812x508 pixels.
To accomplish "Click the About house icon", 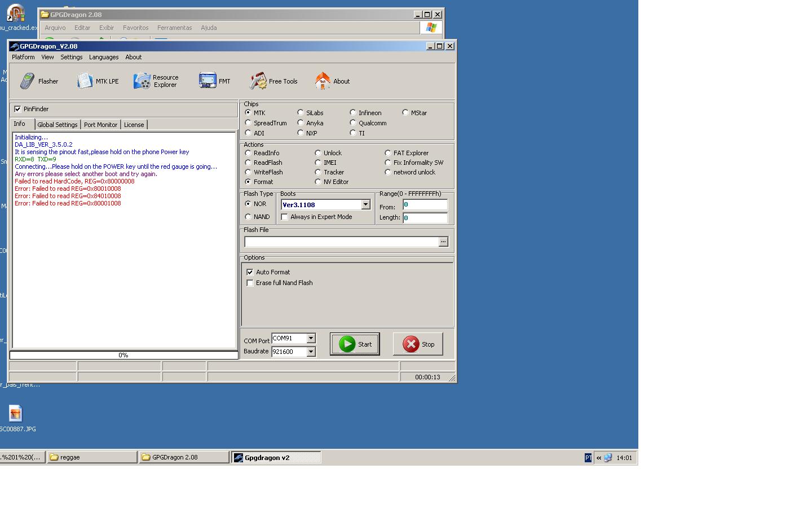I will (323, 81).
